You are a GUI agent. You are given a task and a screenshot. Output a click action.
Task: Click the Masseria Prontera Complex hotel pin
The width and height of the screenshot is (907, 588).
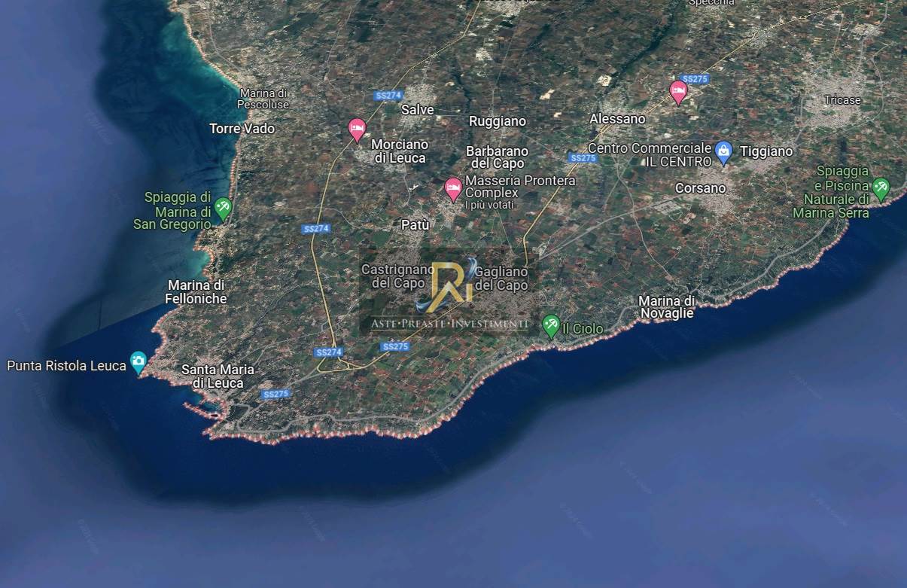tap(453, 188)
